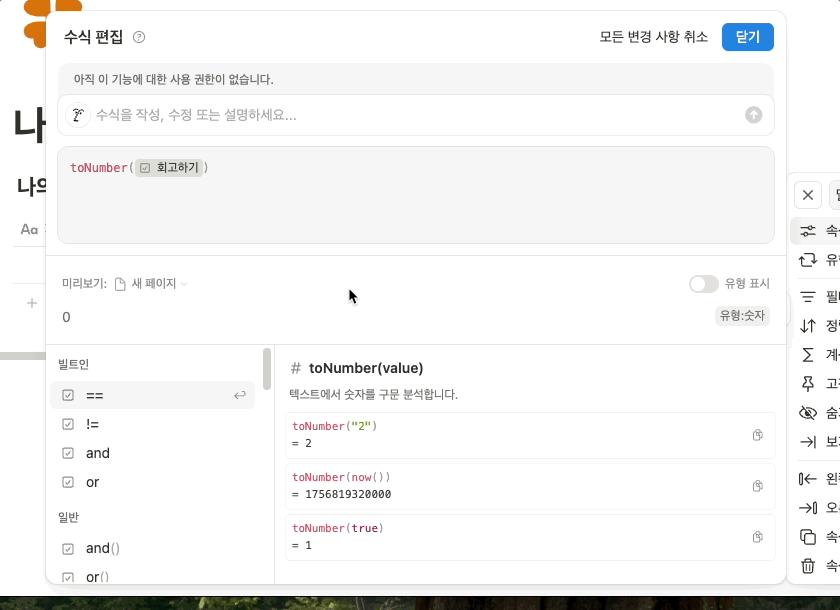Copy the toNumber("2") example via clipboard icon
This screenshot has width=840, height=610.
click(756, 435)
